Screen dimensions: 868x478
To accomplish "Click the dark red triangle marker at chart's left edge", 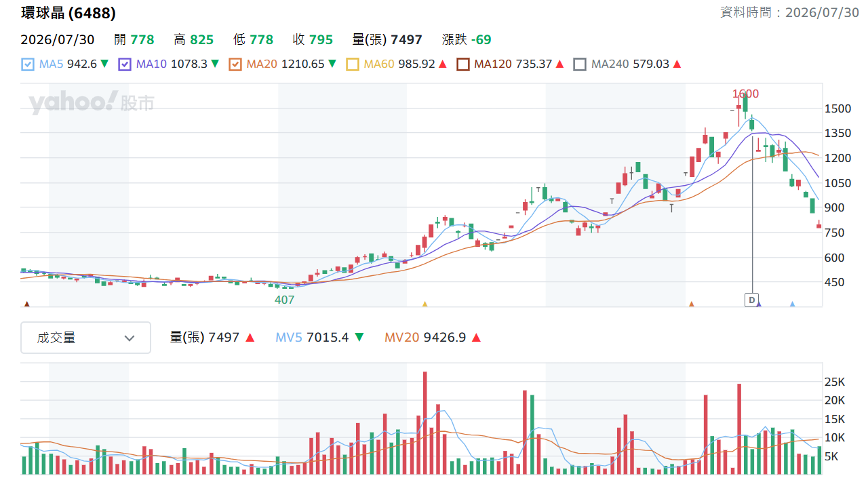I will pos(26,304).
